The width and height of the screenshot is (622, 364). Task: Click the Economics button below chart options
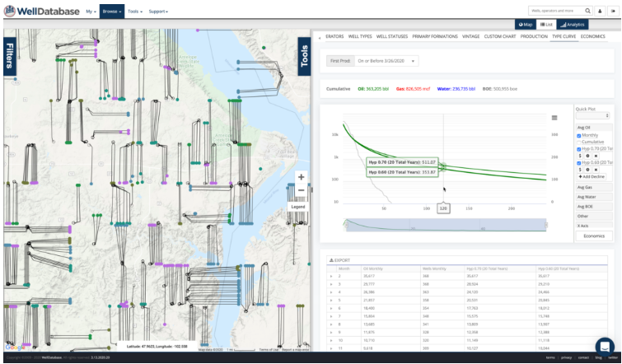click(594, 236)
